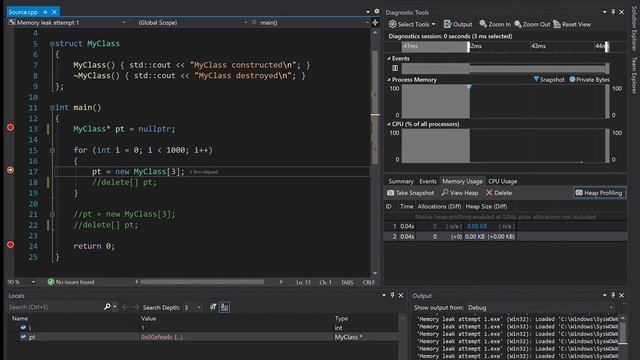640x360 pixels.
Task: Open the Diagnostic Tools window options arrow
Action: click(x=604, y=12)
